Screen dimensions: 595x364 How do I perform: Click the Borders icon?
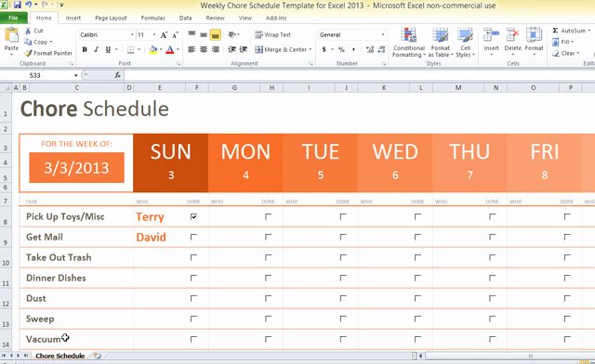pos(130,49)
